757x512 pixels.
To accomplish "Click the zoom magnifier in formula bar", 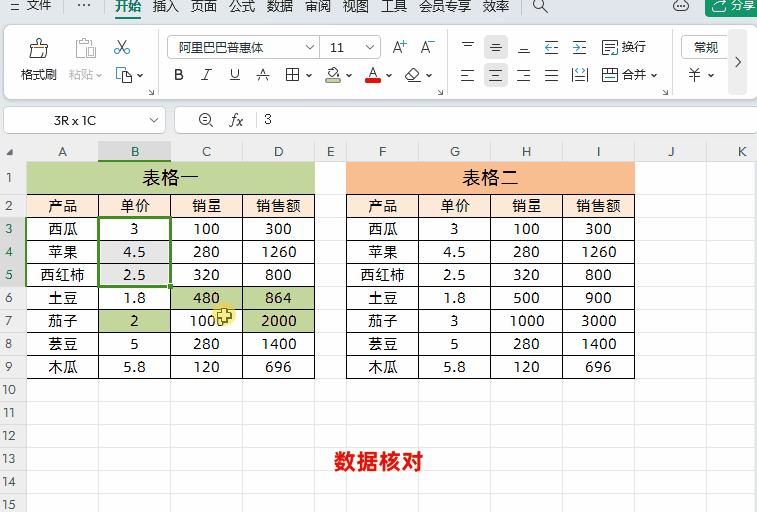I will point(206,120).
